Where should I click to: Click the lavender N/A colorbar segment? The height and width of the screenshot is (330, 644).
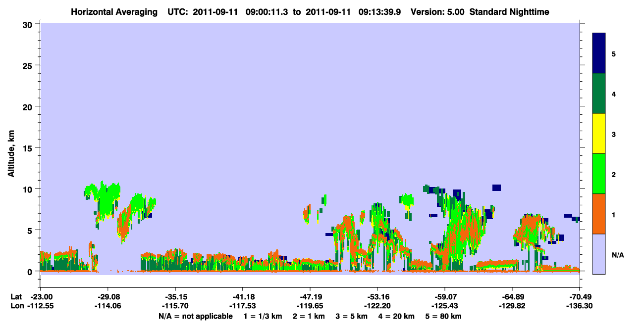coord(599,254)
